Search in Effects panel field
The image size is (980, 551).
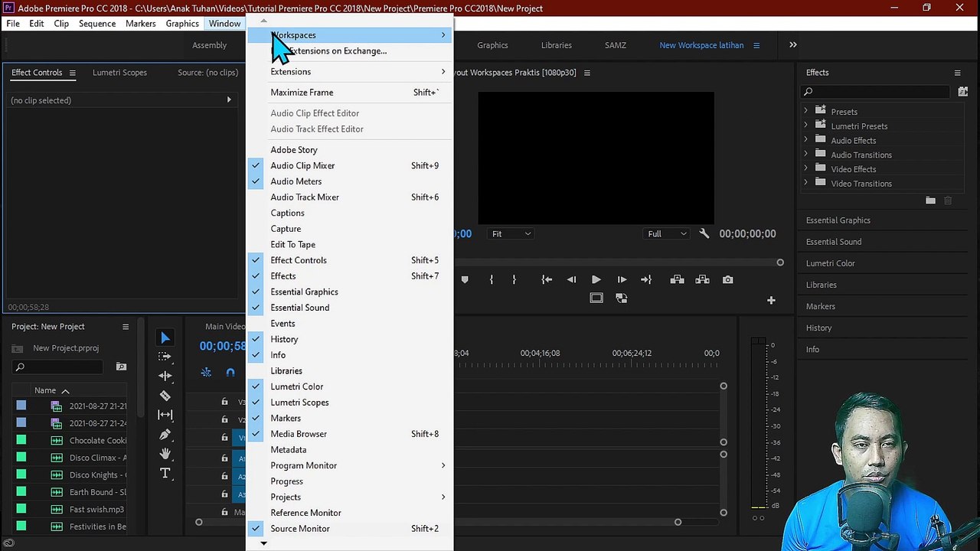[876, 92]
